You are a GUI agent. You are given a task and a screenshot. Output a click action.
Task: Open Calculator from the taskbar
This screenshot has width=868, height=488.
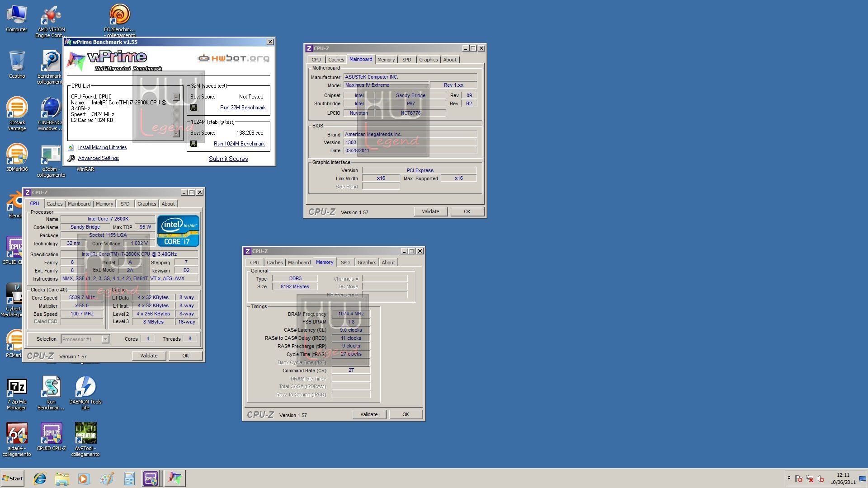click(x=129, y=479)
